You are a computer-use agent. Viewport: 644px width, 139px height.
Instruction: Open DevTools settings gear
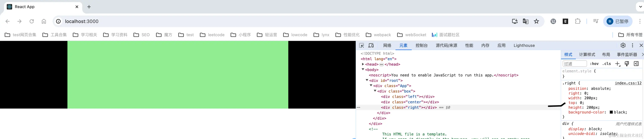click(x=623, y=45)
